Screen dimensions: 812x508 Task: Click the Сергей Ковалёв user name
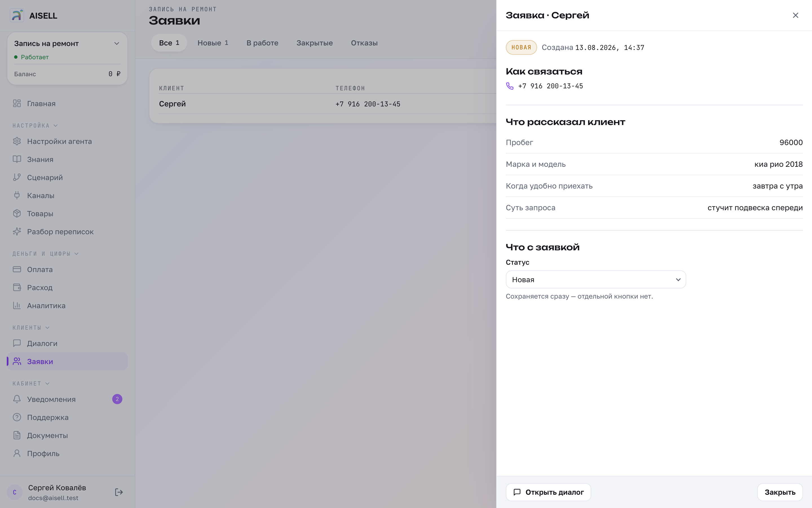(57, 487)
